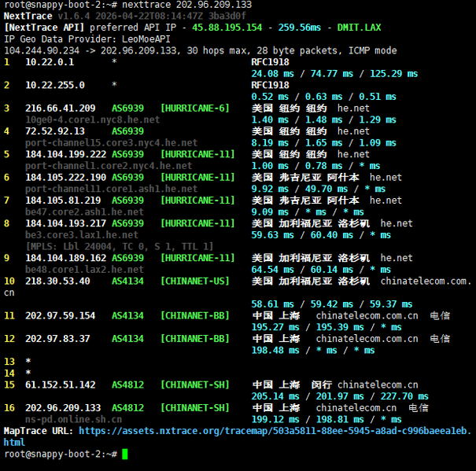The width and height of the screenshot is (476, 471).
Task: Click hop 3 IP 216.66.41.209
Action: coord(61,109)
